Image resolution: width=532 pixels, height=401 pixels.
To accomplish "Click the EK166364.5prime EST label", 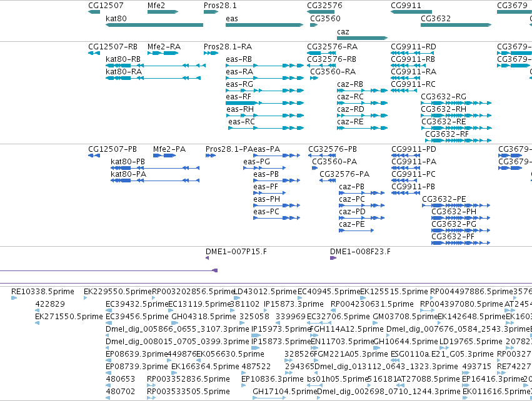I will [x=205, y=367].
